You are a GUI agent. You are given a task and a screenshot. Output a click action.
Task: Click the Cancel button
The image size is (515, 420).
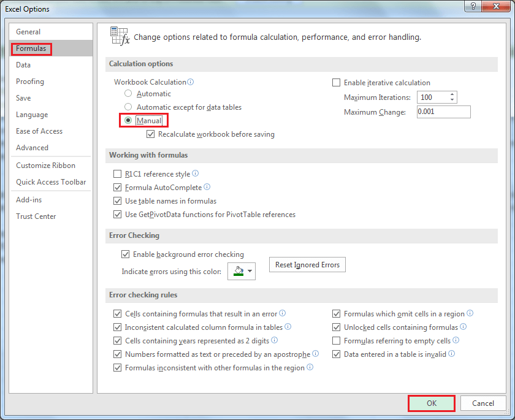pyautogui.click(x=483, y=403)
